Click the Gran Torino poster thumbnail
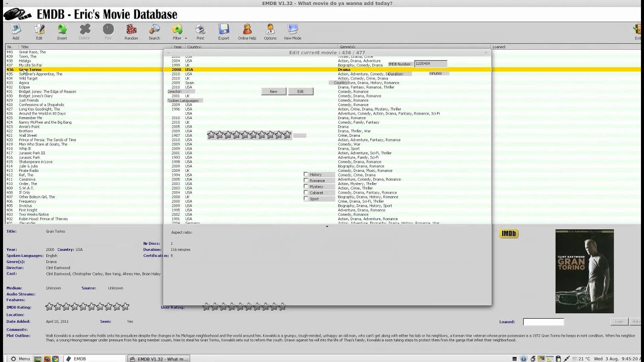Viewport: 644px width, 362px height. click(x=585, y=271)
